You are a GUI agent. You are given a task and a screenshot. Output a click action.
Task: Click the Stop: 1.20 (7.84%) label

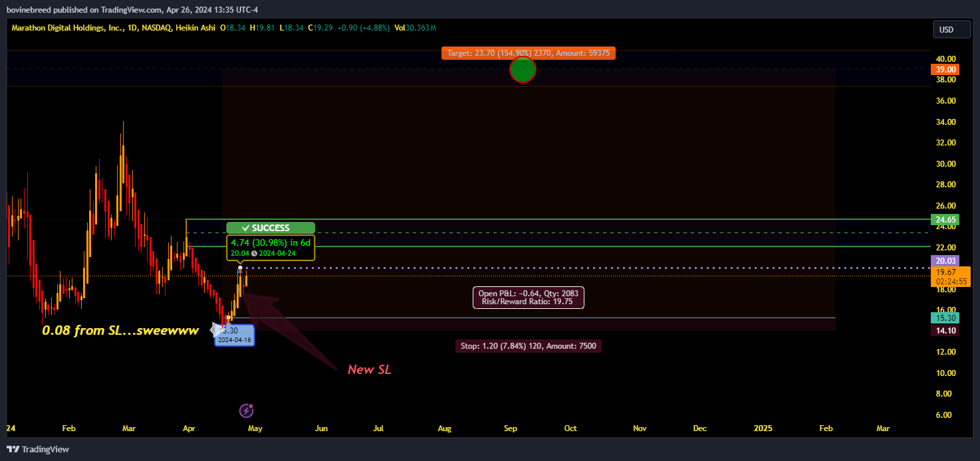(529, 345)
